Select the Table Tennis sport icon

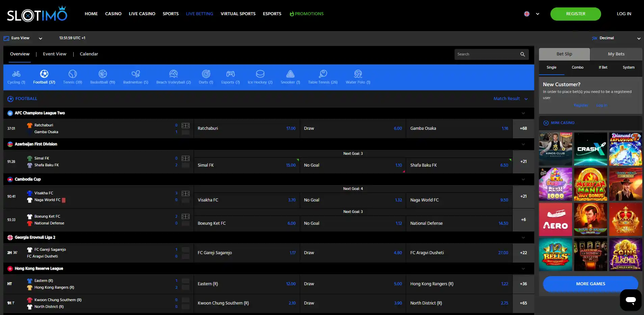(x=323, y=74)
